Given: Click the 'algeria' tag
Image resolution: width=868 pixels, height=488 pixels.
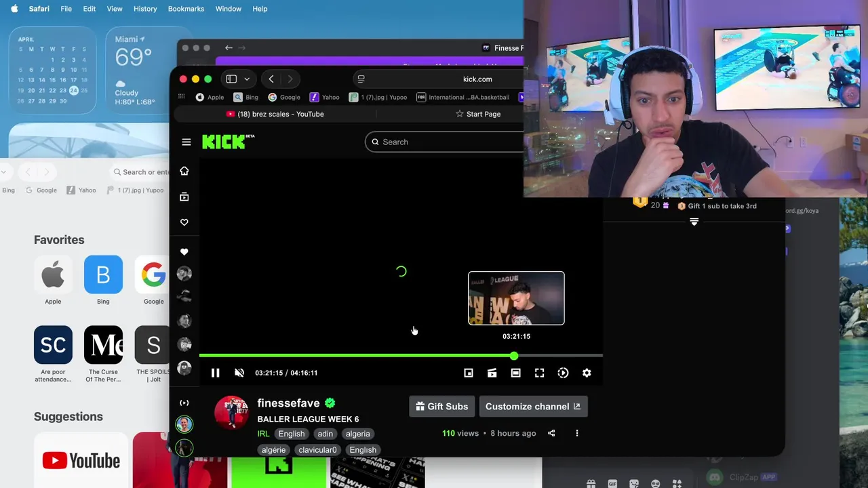Looking at the screenshot, I should pos(358,434).
